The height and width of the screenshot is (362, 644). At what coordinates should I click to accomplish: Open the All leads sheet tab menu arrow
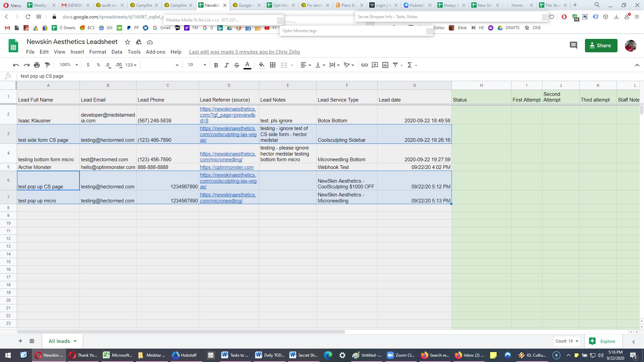[x=75, y=341]
